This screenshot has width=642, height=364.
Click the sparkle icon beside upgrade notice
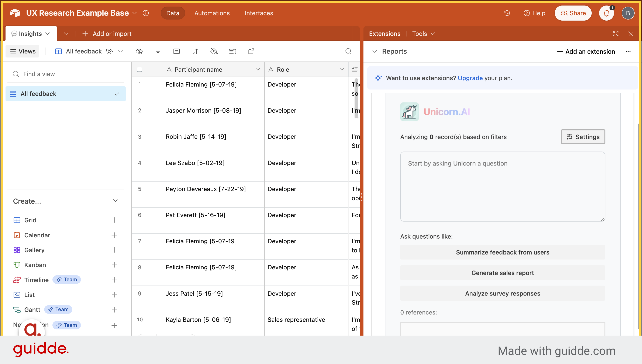tap(378, 78)
